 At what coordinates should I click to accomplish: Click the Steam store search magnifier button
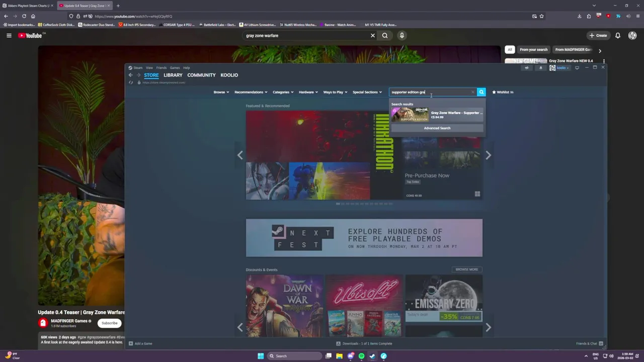(481, 92)
